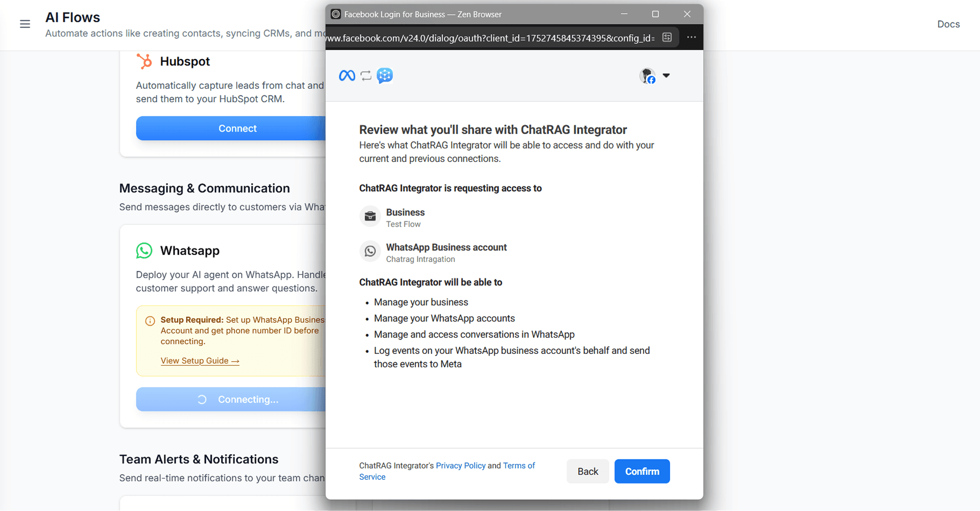980x511 pixels.
Task: Open the hamburger menu in AI Flows
Action: [x=25, y=24]
